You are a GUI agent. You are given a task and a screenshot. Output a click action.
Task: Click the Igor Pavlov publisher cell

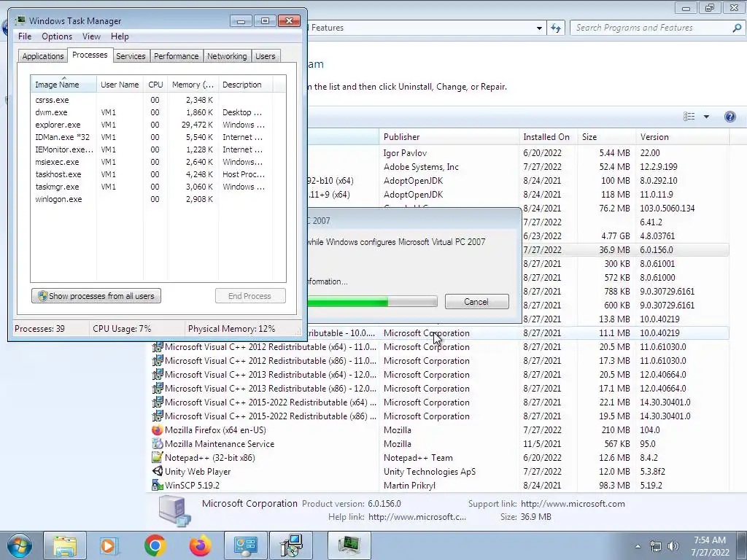point(405,153)
